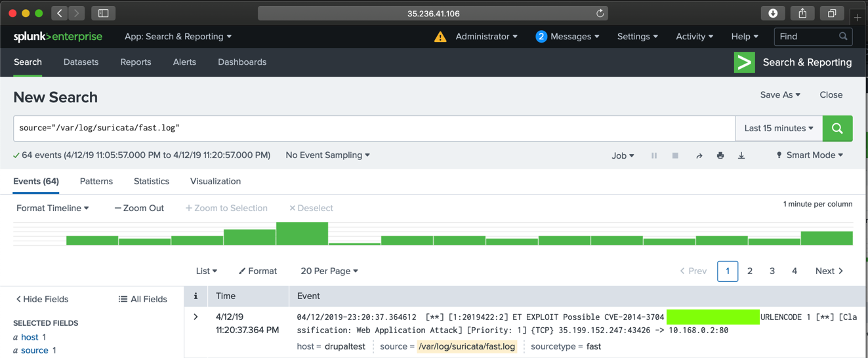Print the search results
This screenshot has height=358, width=868.
coord(720,155)
